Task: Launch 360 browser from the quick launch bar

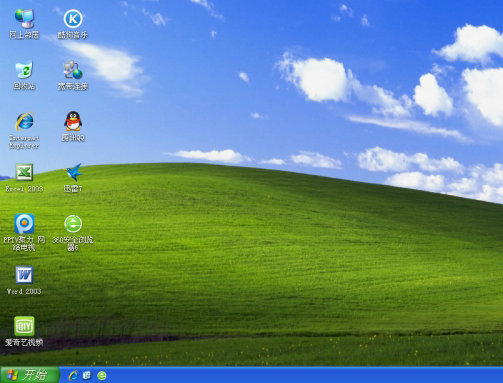Action: pos(102,376)
